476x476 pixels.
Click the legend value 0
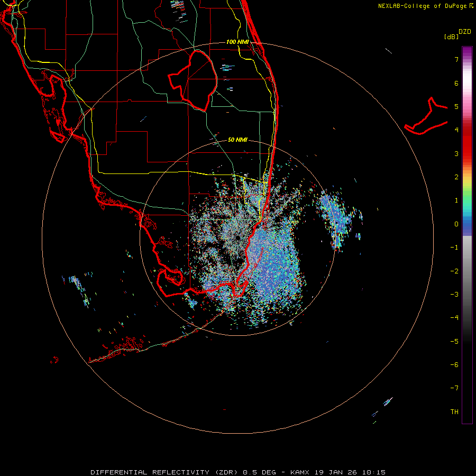[456, 224]
